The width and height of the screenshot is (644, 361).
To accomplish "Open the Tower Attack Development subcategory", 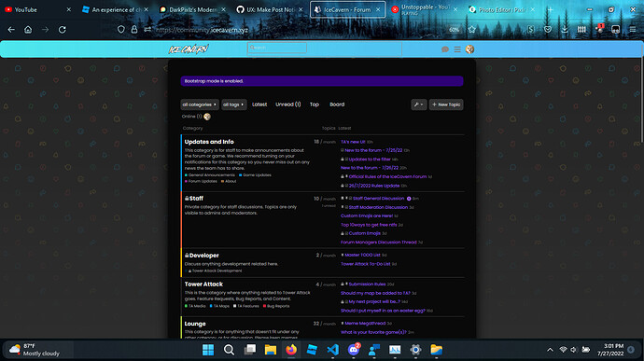I will click(217, 271).
